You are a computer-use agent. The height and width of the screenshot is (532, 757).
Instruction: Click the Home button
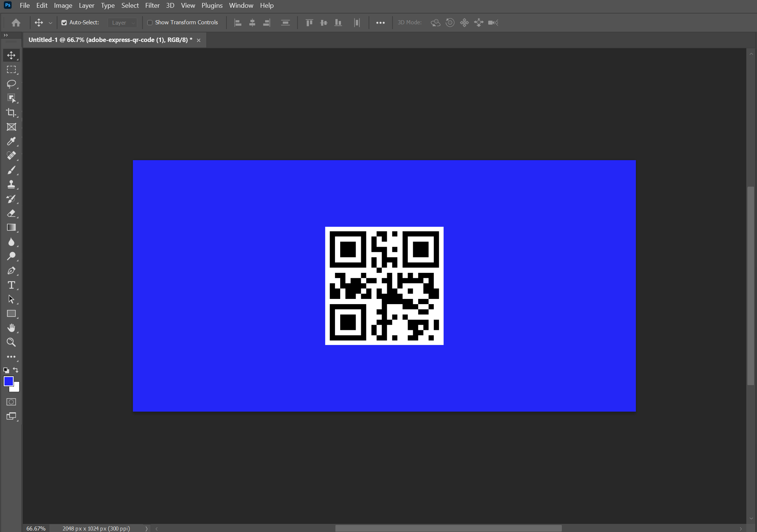pos(16,23)
